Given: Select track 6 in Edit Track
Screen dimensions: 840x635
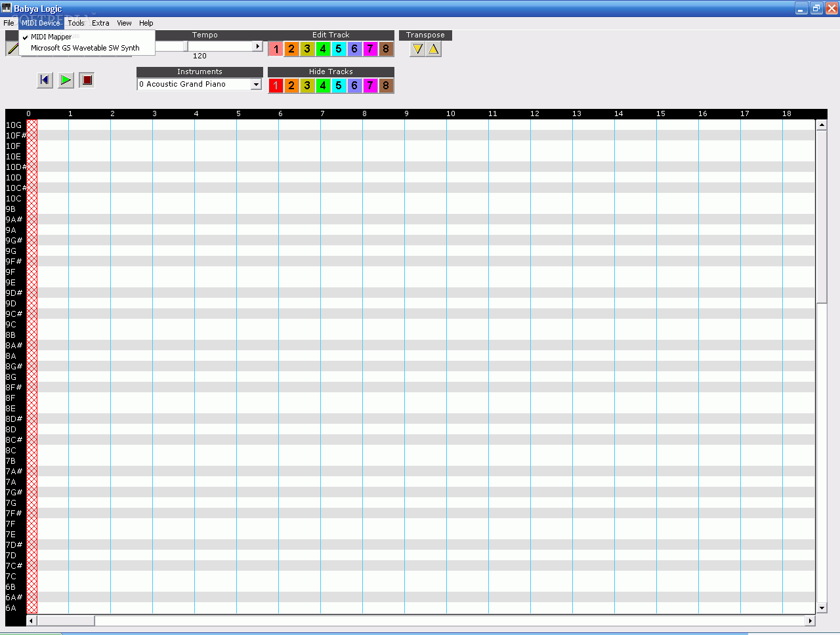Looking at the screenshot, I should 354,49.
